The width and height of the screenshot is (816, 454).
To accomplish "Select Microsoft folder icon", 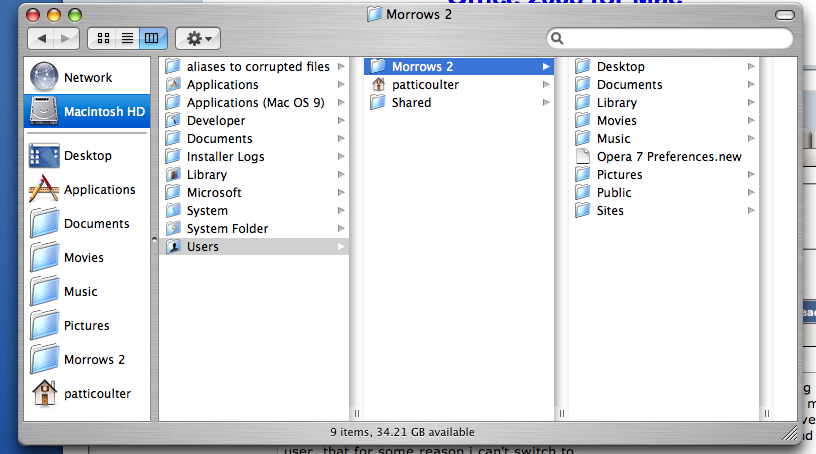I will tap(173, 193).
